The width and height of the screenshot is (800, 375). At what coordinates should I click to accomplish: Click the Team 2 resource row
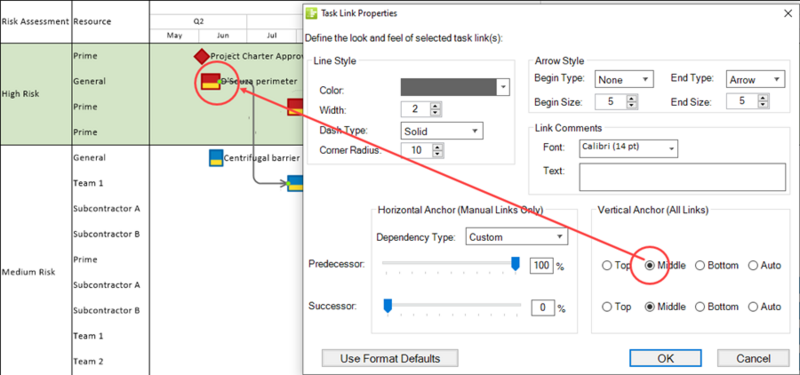click(x=88, y=361)
